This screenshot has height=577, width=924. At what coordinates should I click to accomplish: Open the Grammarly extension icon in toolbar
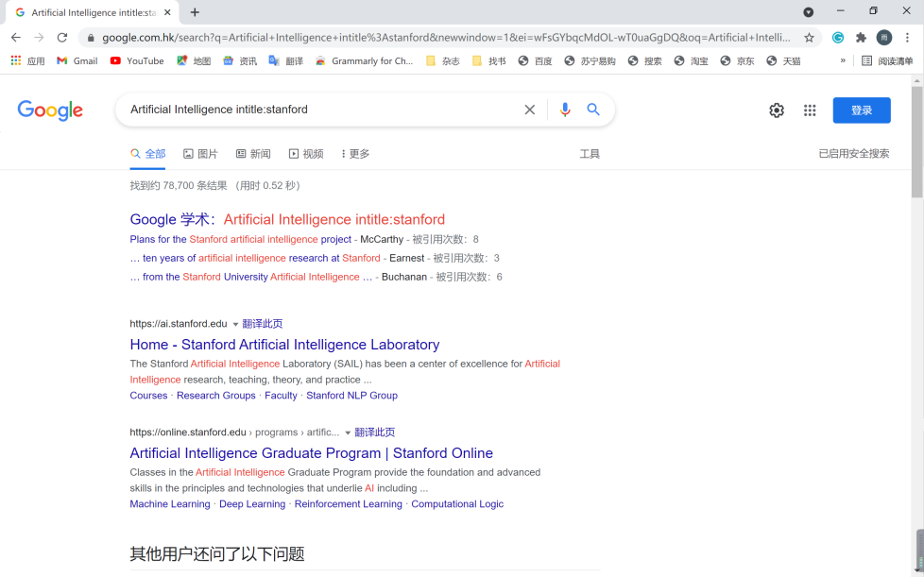(x=837, y=37)
